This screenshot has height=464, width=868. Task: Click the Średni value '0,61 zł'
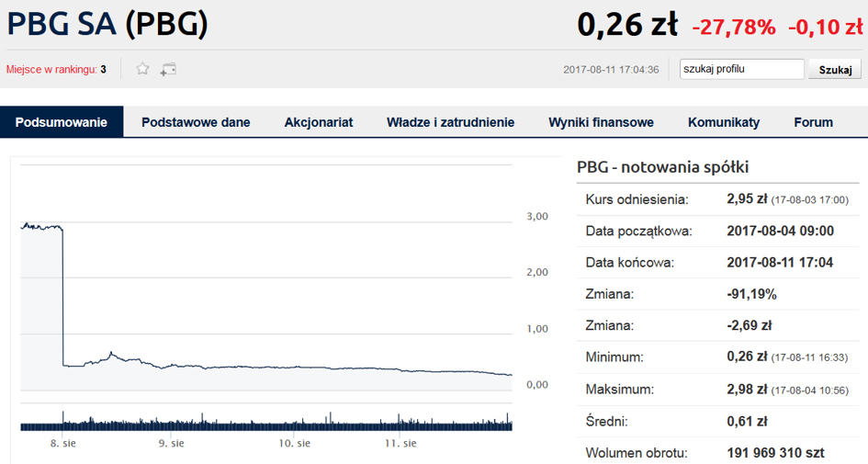(747, 422)
